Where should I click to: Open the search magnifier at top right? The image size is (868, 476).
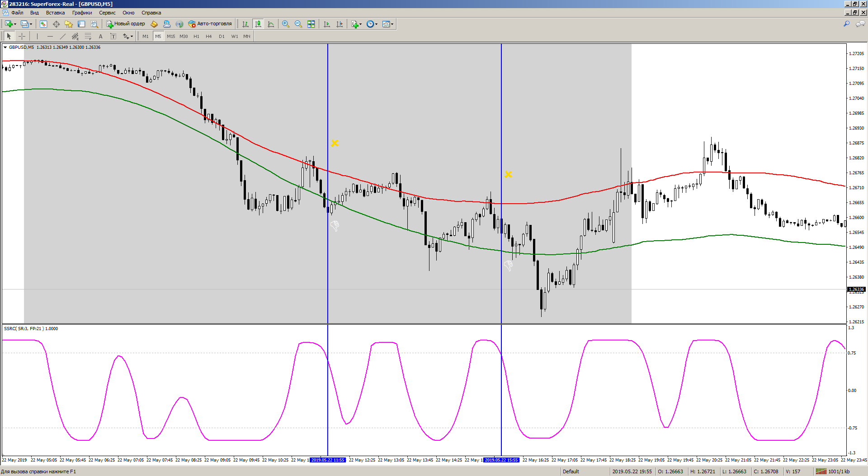846,24
